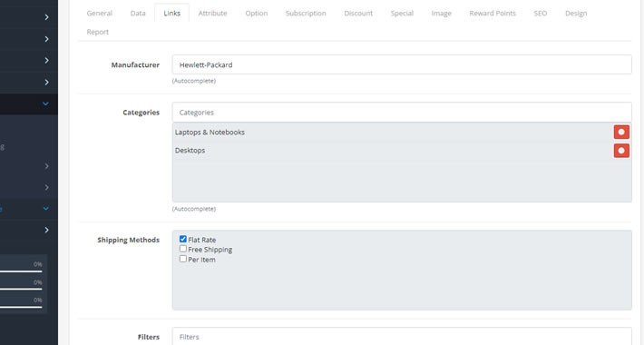Open the Design tab
The height and width of the screenshot is (345, 644).
pos(576,13)
